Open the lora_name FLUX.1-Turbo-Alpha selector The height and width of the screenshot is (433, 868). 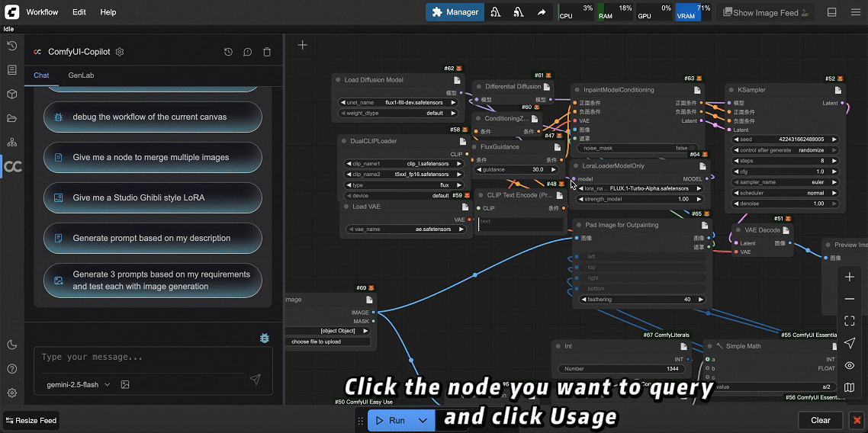(641, 188)
